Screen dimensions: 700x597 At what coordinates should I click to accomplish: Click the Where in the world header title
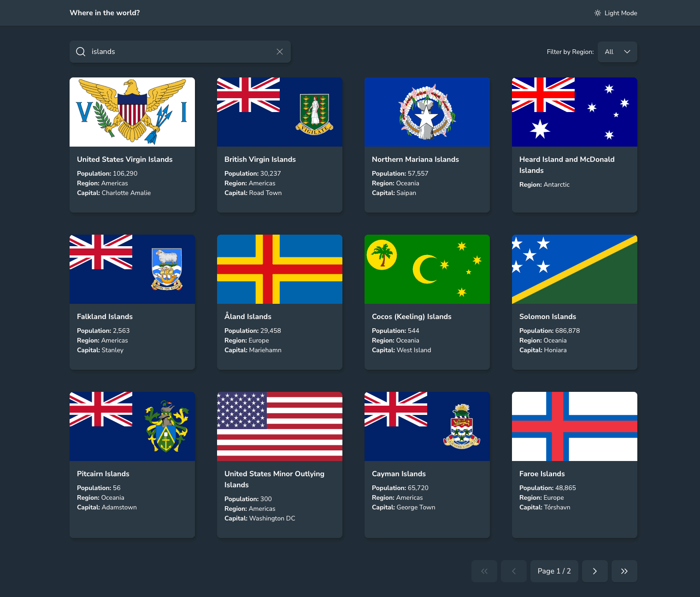click(104, 13)
